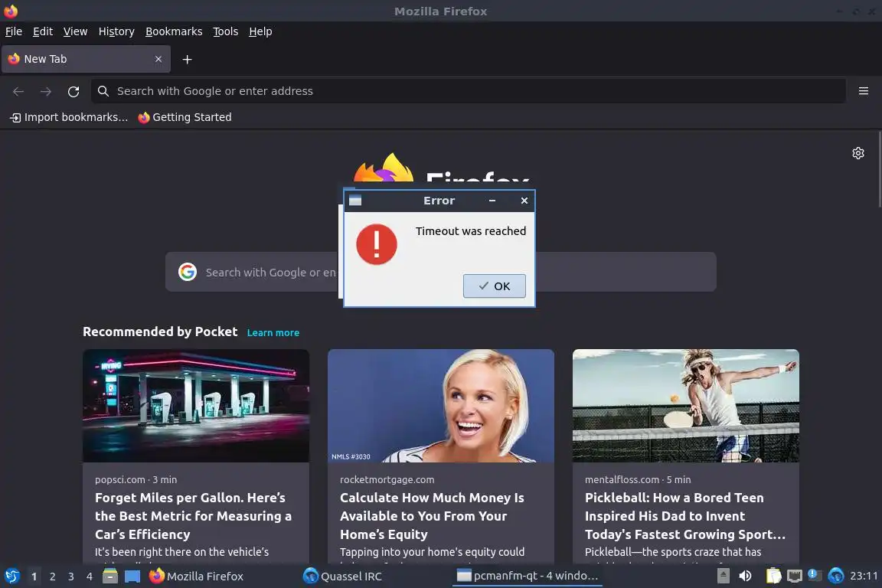Select Mozilla Firefox in taskbar
Viewport: 882px width, 588px height.
pyautogui.click(x=221, y=577)
